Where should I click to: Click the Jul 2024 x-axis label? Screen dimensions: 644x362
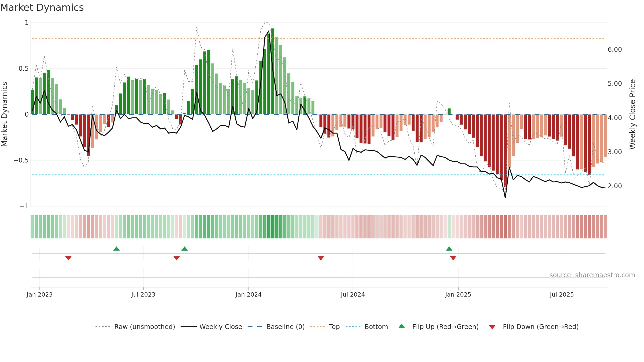[x=353, y=294]
